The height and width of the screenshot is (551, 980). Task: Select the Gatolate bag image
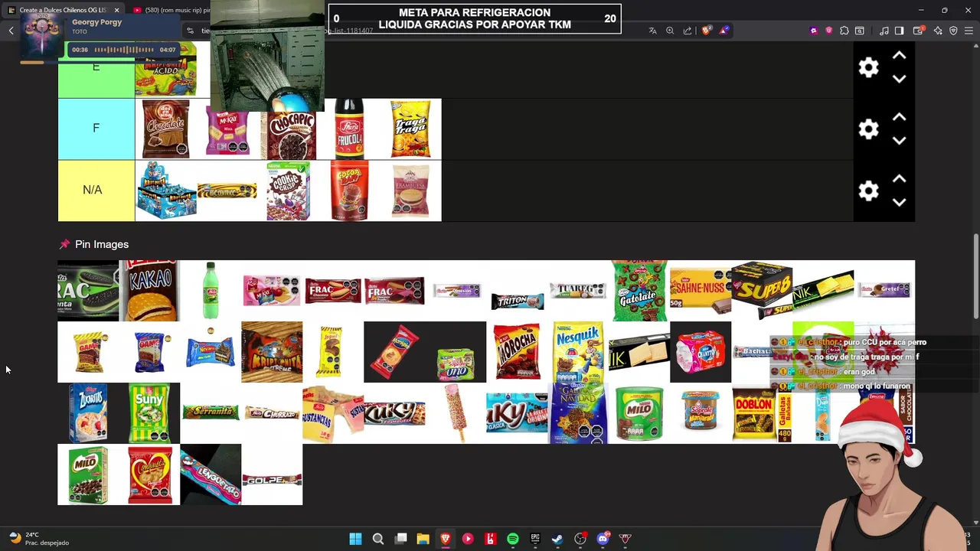pos(639,291)
